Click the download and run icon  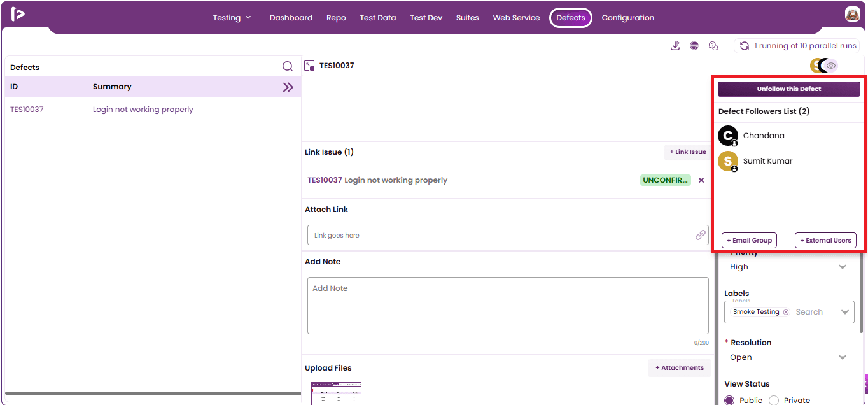click(675, 46)
